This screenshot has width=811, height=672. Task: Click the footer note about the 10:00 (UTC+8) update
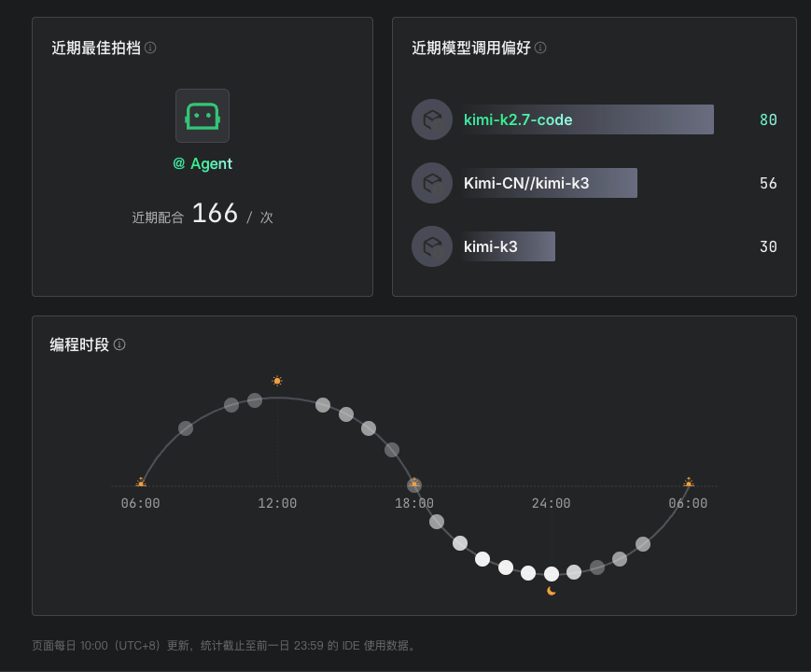[x=225, y=646]
